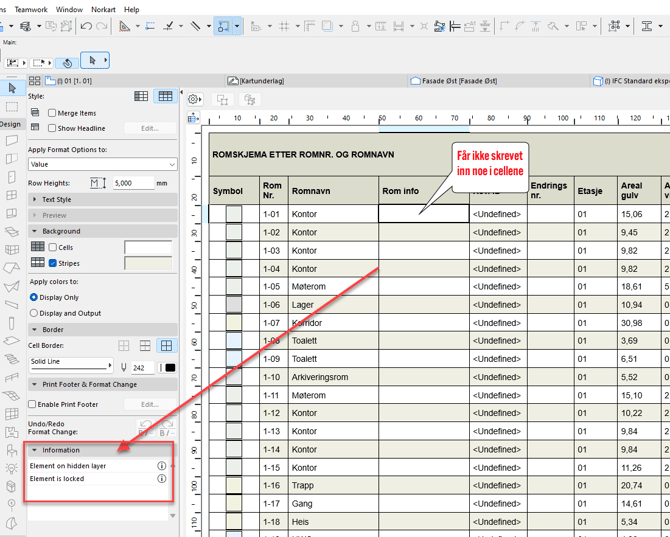The width and height of the screenshot is (670, 537).
Task: Open the Norkart menu
Action: point(103,9)
